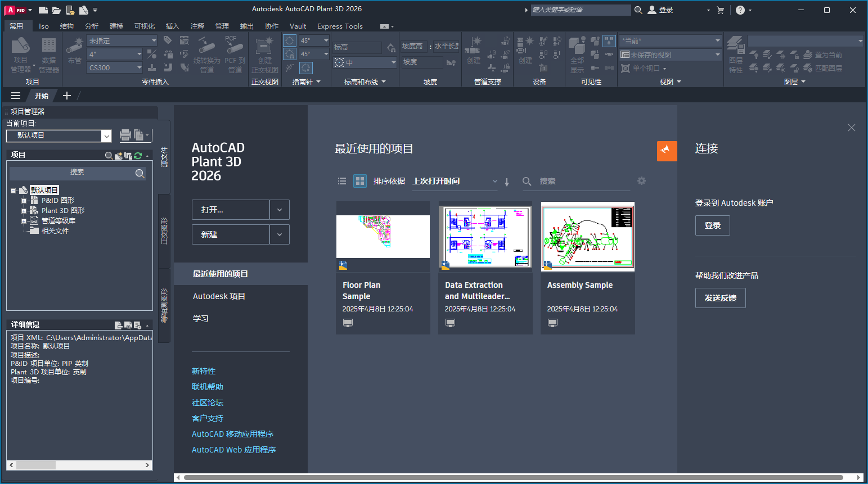Open the Assembly Sample thumbnail
Viewport: 868px width, 484px height.
coord(587,237)
